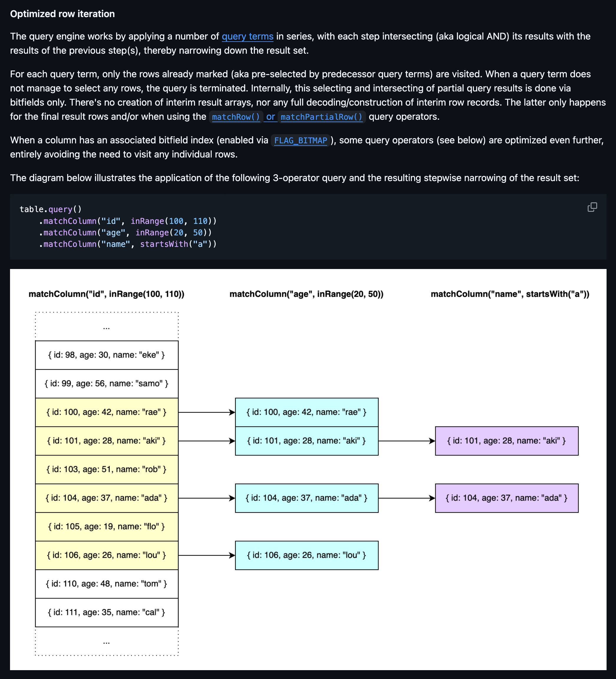The width and height of the screenshot is (616, 679).
Task: Click the table.query() code line
Action: (x=50, y=209)
